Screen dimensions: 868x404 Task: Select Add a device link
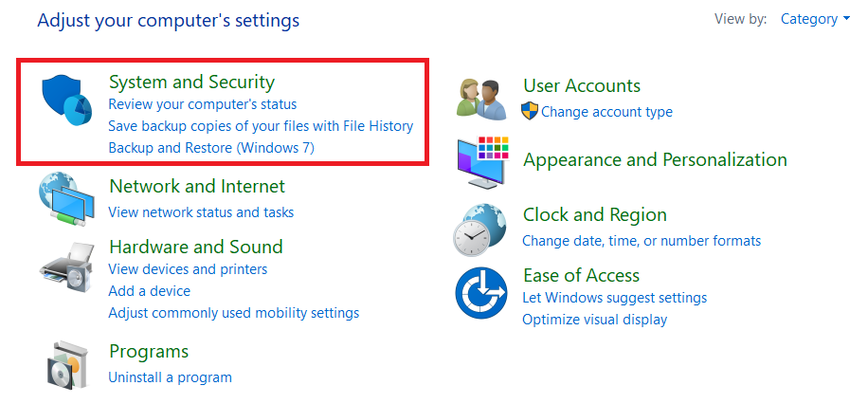coord(149,291)
